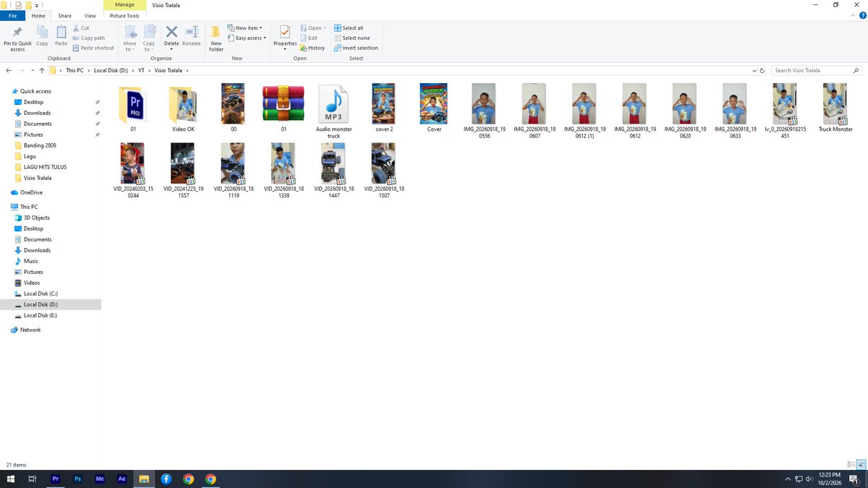This screenshot has width=868, height=488.
Task: Choose Invert selection in the ribbon
Action: (x=356, y=48)
